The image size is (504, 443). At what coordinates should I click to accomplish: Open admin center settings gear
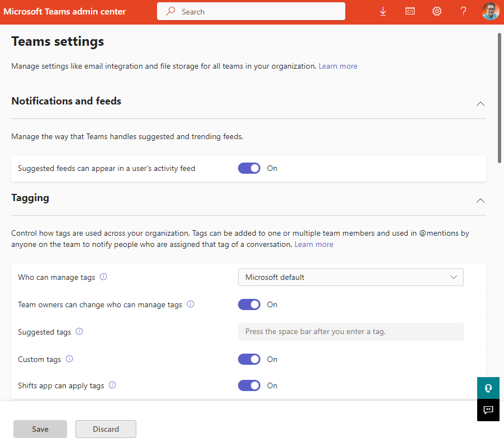coord(436,11)
